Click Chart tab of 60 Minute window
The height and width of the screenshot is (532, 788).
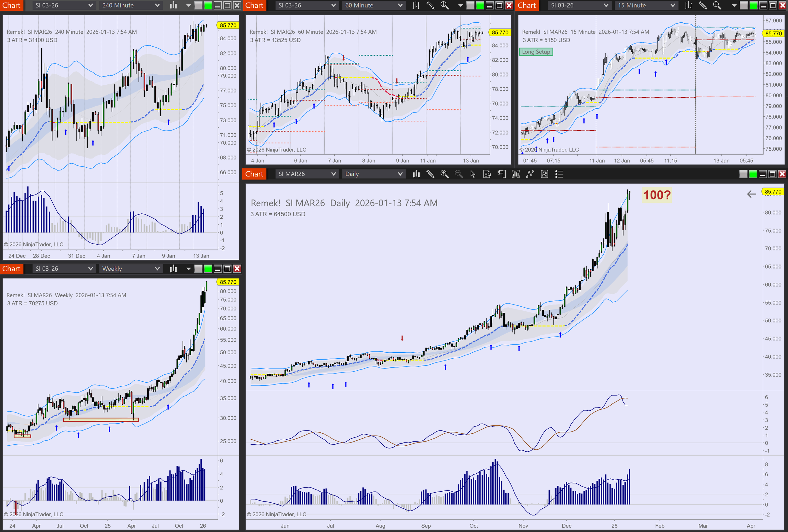(254, 5)
